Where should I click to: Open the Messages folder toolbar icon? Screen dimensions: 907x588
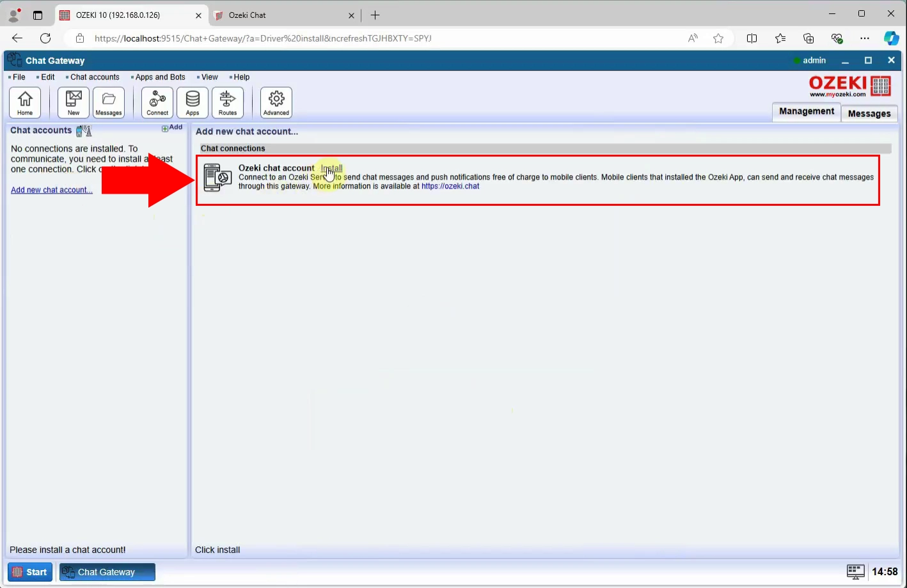[109, 102]
